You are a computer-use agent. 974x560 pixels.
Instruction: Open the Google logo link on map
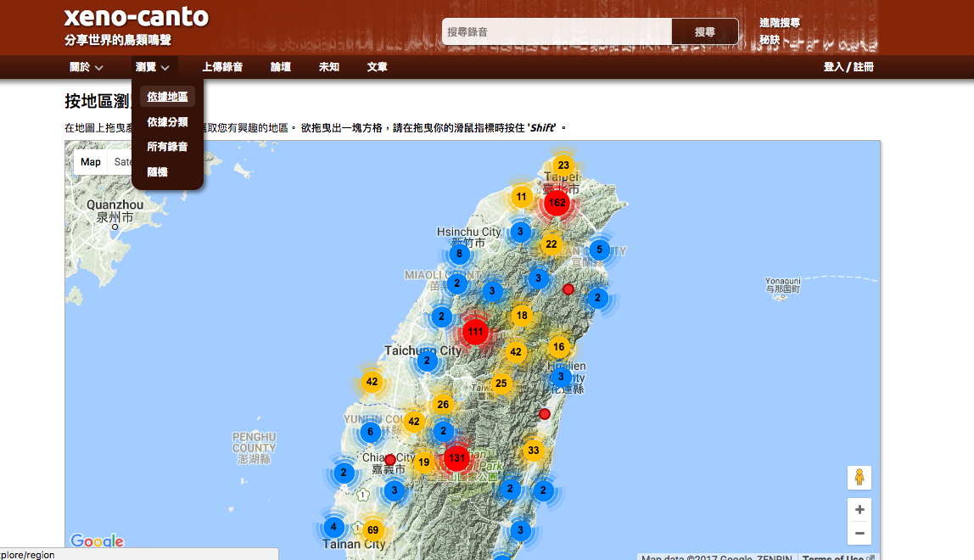[x=97, y=540]
